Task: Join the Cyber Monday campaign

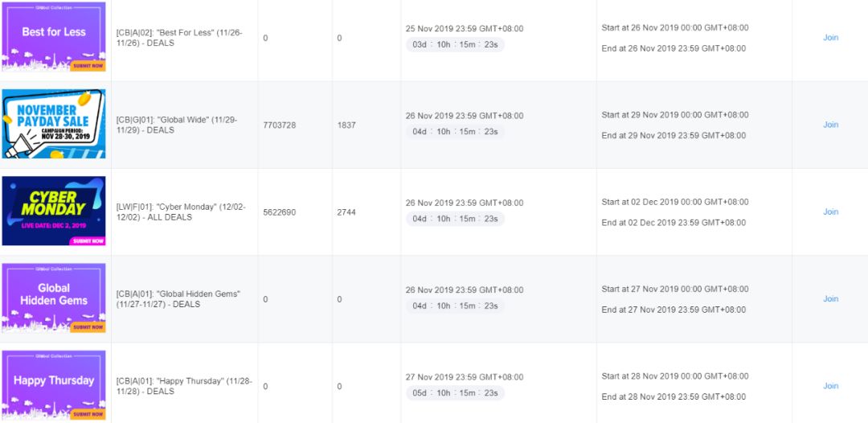Action: point(830,212)
